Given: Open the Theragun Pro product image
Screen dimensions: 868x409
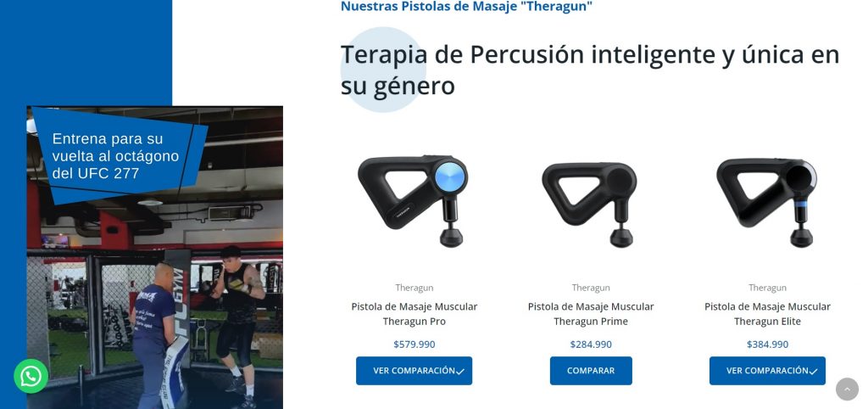Looking at the screenshot, I should pyautogui.click(x=414, y=200).
